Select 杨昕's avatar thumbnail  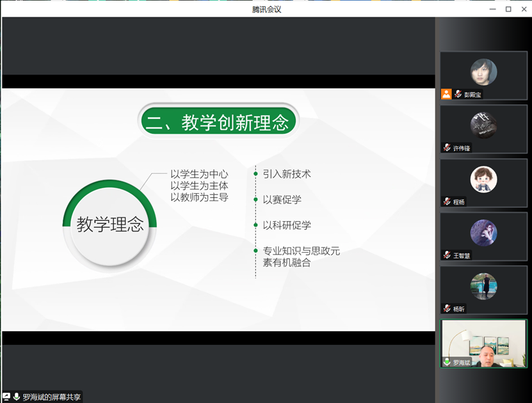pos(483,287)
